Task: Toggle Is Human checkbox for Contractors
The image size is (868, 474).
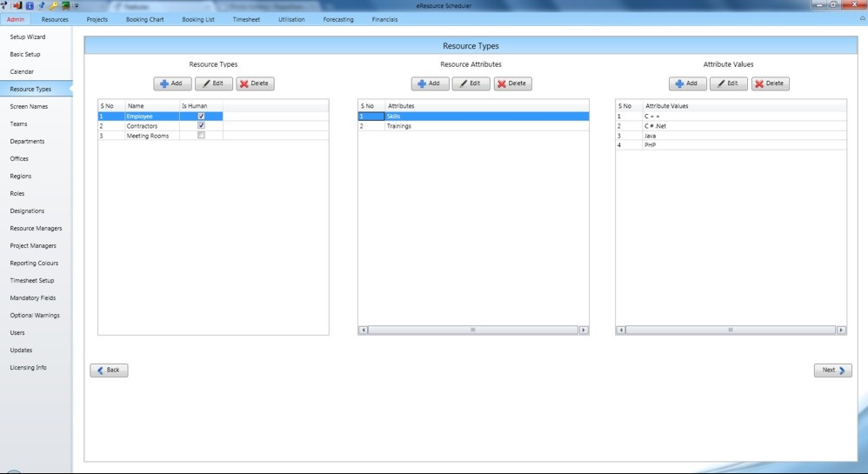Action: [201, 126]
